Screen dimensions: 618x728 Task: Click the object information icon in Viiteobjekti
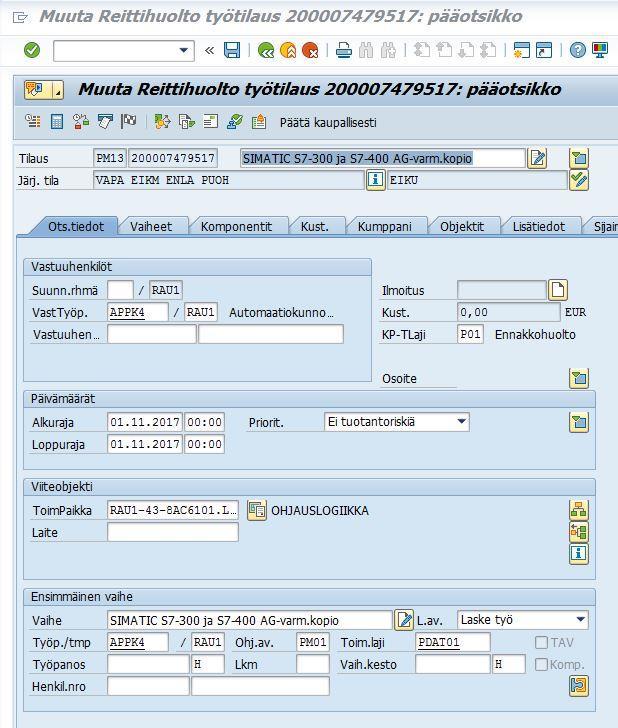pyautogui.click(x=579, y=554)
